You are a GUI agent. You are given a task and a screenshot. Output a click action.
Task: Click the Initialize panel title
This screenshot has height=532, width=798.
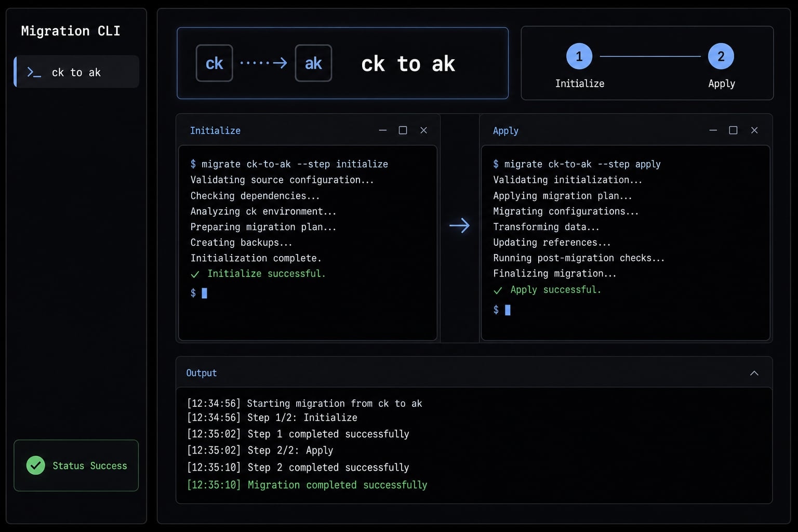pos(215,131)
